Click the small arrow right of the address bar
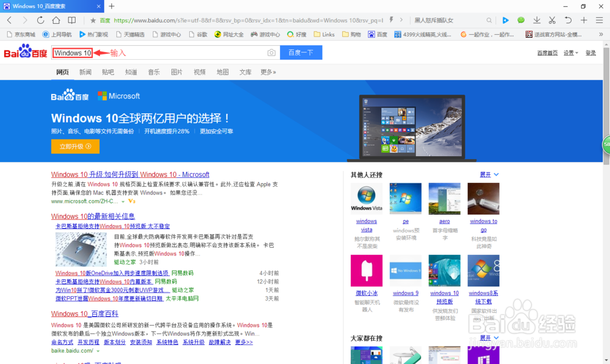610x364 pixels. tap(401, 20)
